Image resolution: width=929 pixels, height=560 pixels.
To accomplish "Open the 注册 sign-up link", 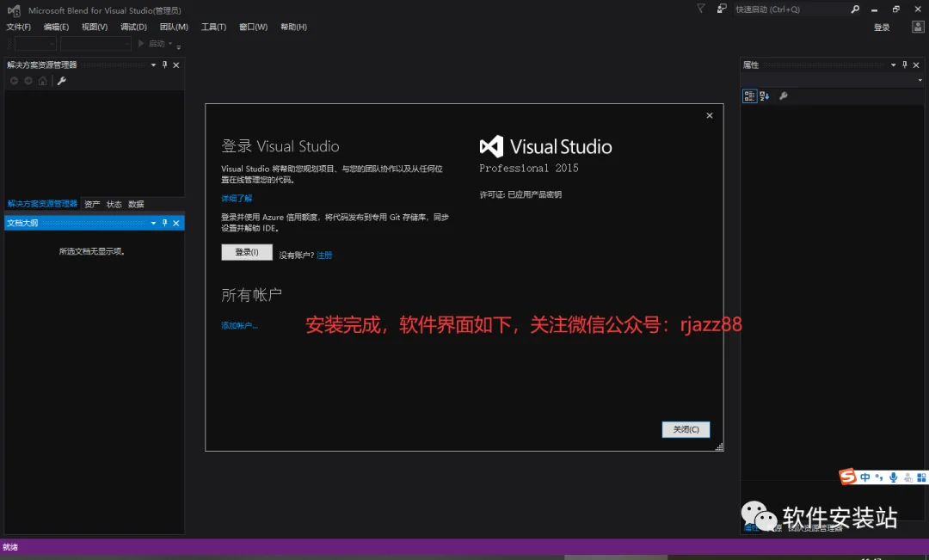I will pos(324,255).
